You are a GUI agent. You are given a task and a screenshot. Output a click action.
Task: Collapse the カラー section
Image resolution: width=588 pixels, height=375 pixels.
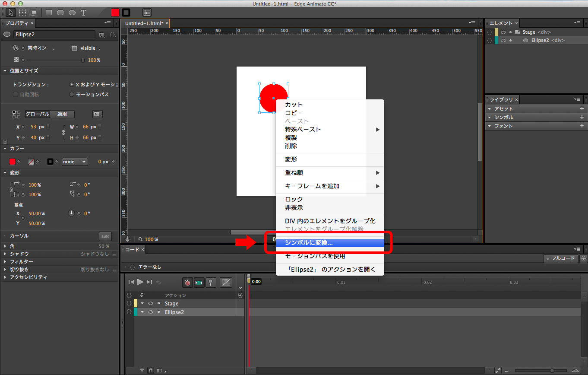tap(5, 149)
